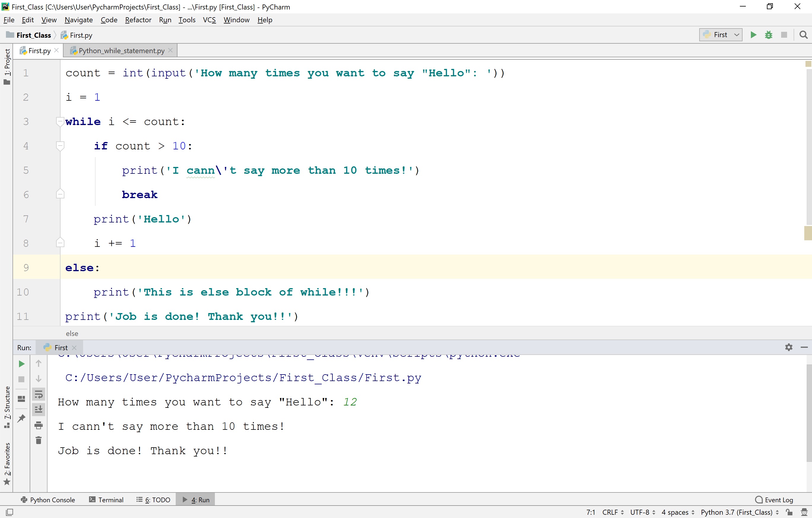Image resolution: width=812 pixels, height=518 pixels.
Task: Switch to Python_while_statement.py tab
Action: pos(121,50)
